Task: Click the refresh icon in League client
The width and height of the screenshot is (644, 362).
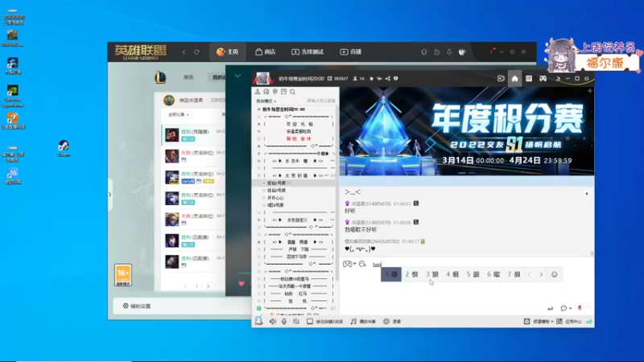Action: click(x=196, y=52)
